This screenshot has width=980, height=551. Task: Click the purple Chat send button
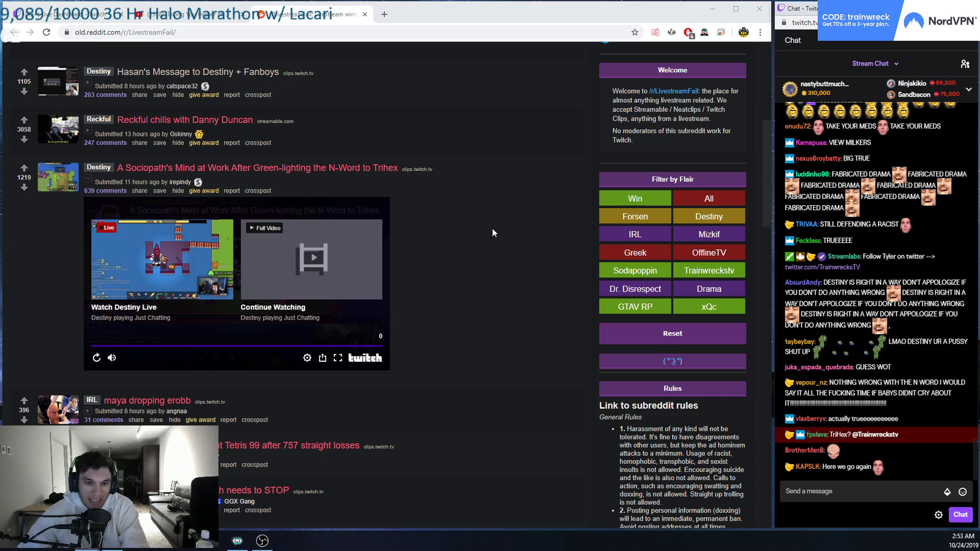[x=960, y=514]
